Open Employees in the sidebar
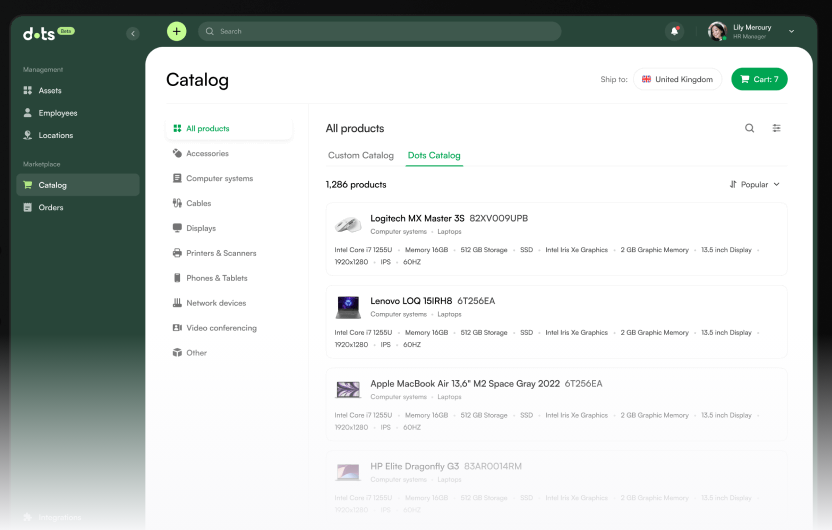This screenshot has width=832, height=530. 57,113
